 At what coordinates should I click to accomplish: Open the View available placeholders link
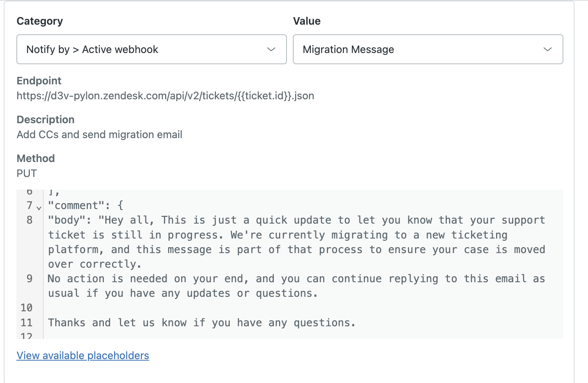pyautogui.click(x=83, y=355)
